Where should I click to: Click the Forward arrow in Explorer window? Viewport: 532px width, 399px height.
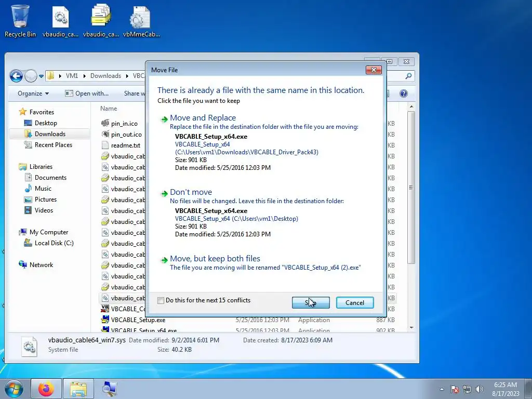[31, 76]
